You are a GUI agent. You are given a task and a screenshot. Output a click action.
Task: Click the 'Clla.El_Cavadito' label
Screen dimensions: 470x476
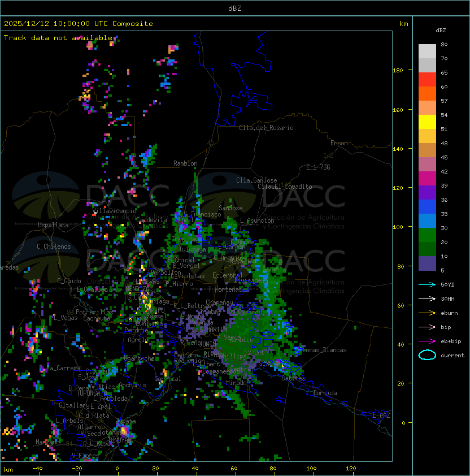[285, 187]
